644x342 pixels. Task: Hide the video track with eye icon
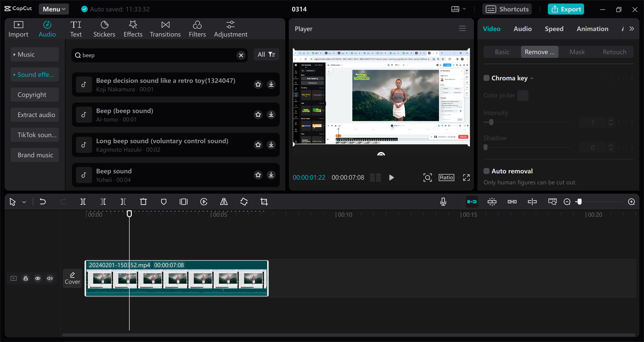(38, 278)
